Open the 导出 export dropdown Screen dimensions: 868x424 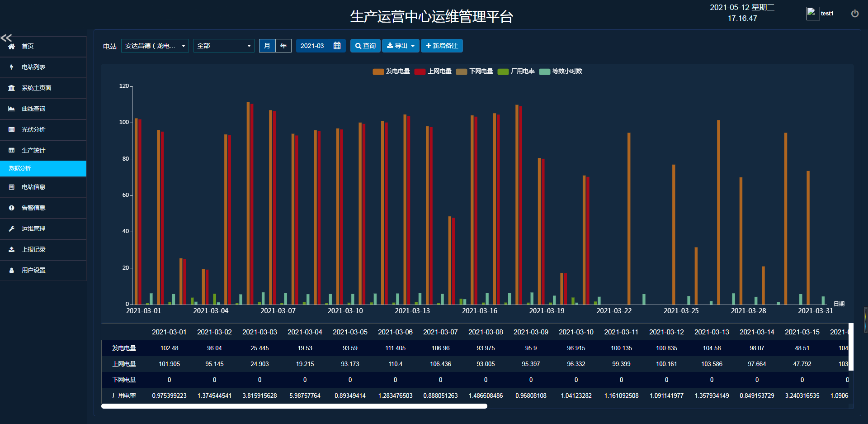(401, 46)
